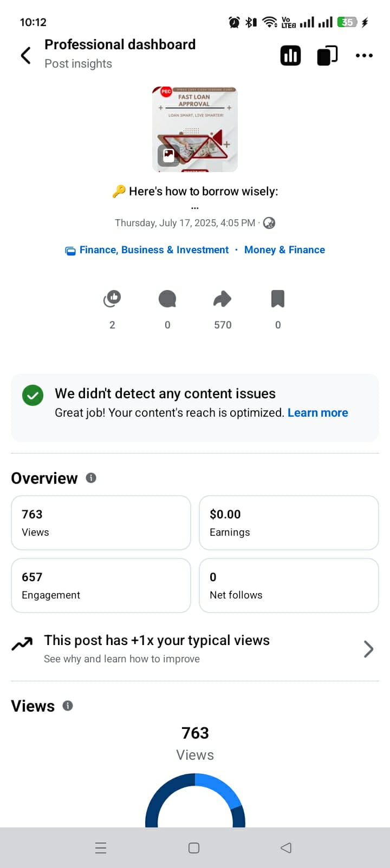Select the $0.00 Earnings card
390x868 pixels.
289,523
